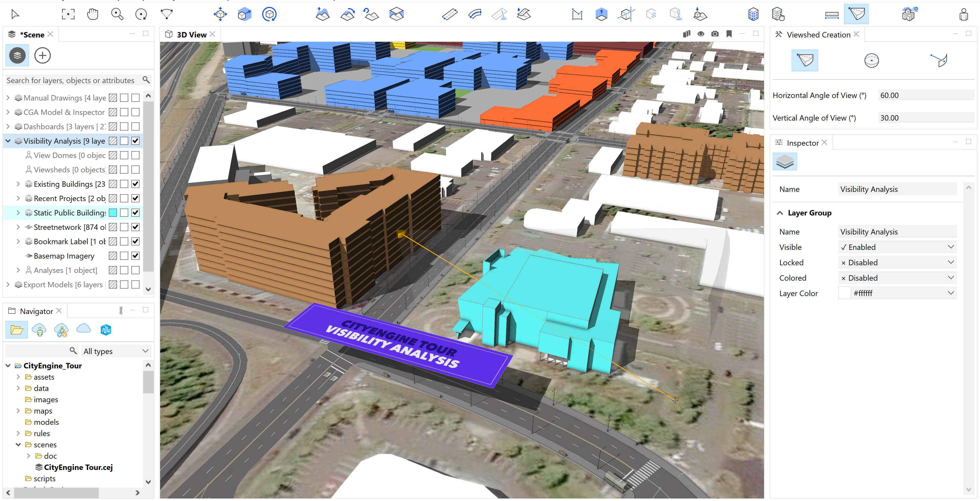980x501 pixels.
Task: Click the Layer Color white swatch
Action: 845,293
